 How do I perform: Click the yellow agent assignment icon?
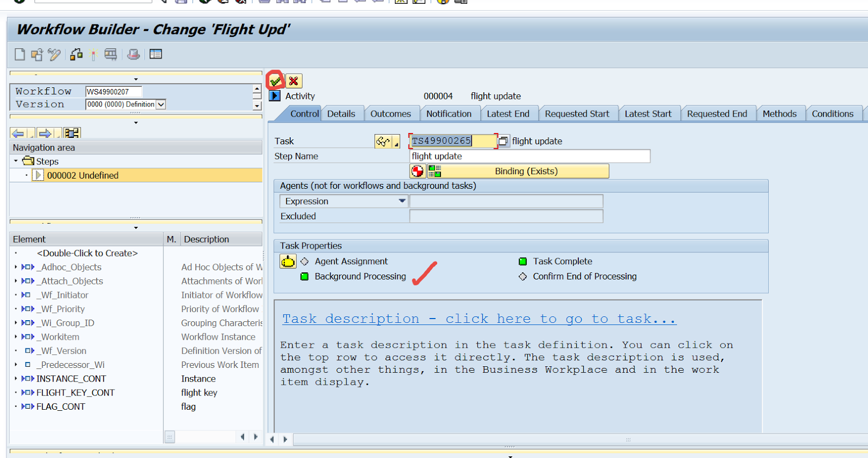(288, 262)
